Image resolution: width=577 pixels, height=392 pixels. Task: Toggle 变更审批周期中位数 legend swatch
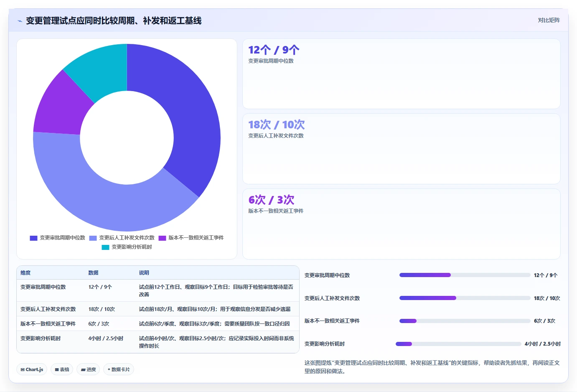(33, 238)
